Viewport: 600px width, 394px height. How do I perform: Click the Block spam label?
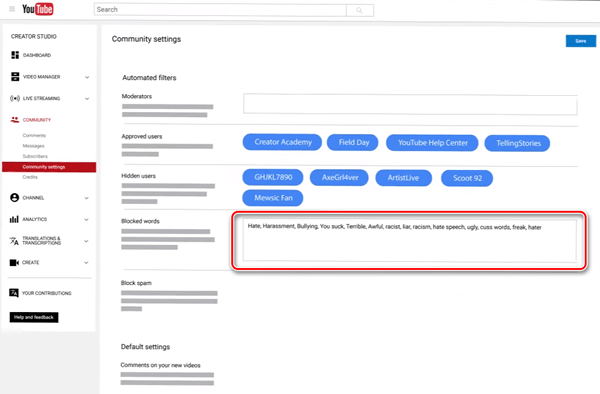[x=136, y=283]
